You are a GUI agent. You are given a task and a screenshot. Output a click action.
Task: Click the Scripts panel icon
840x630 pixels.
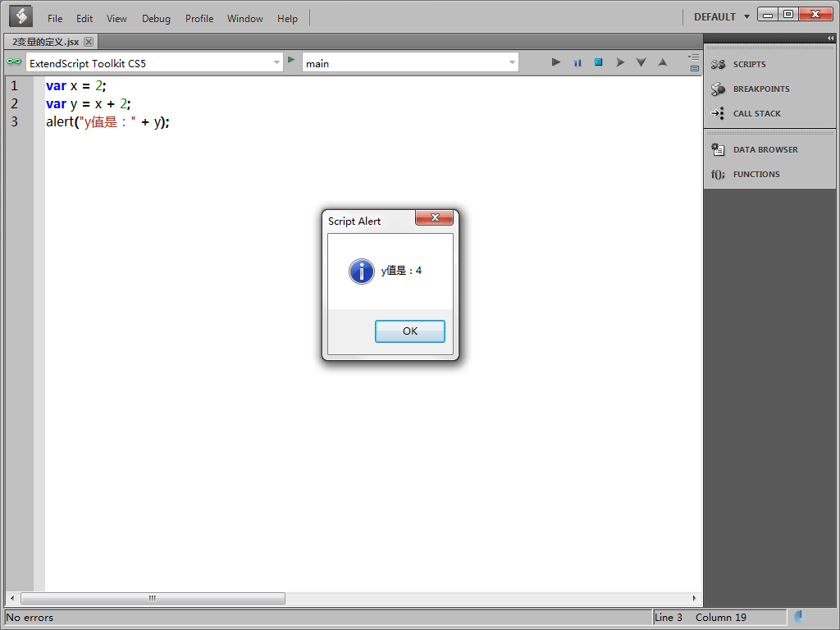click(718, 64)
